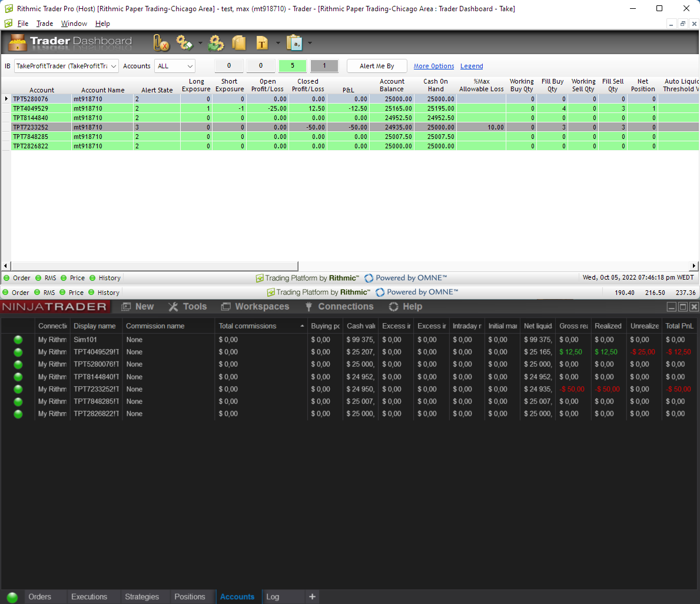Click the row selector arrow beside TPT5280076
Screen dimensions: 700x604
tap(6, 99)
